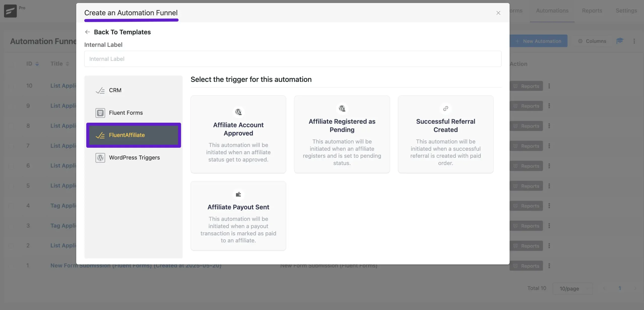Tick the checkbox for automation row 6
The height and width of the screenshot is (310, 644).
pos(11,166)
